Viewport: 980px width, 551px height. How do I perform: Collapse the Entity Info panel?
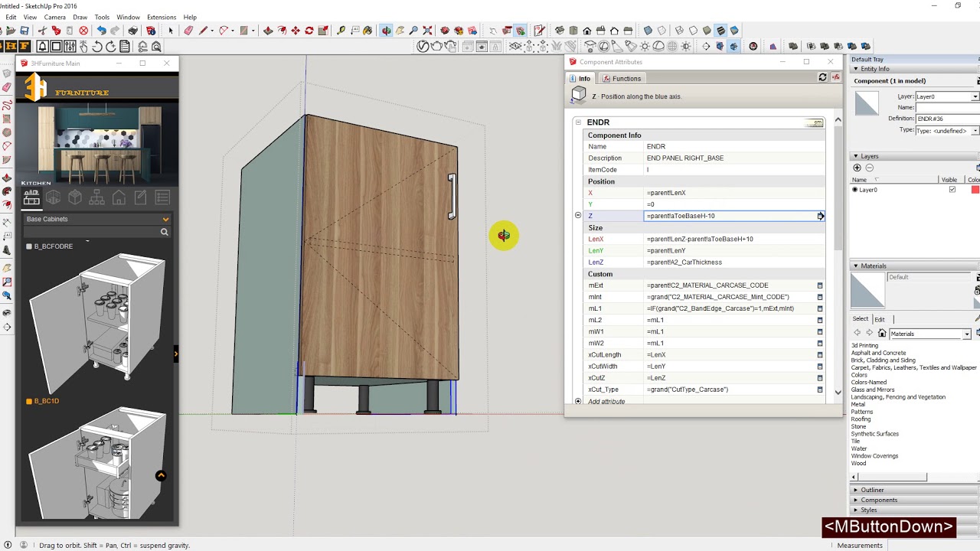click(x=855, y=69)
